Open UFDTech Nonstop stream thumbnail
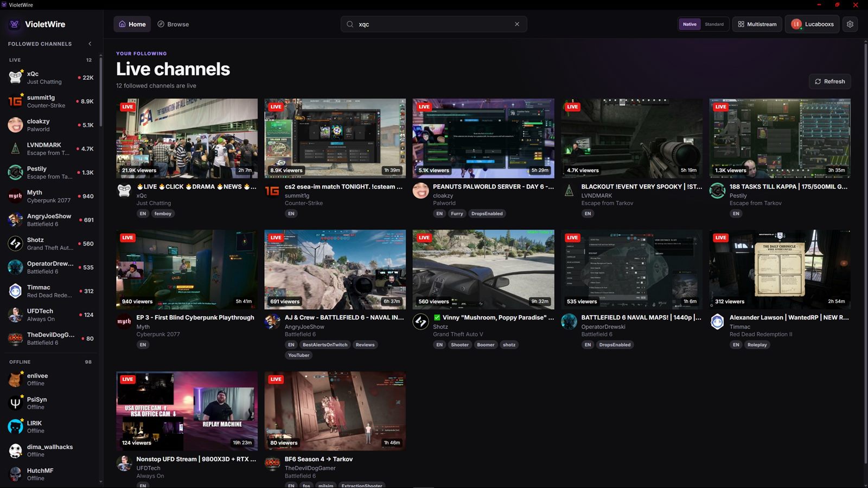The height and width of the screenshot is (488, 868). point(187,411)
